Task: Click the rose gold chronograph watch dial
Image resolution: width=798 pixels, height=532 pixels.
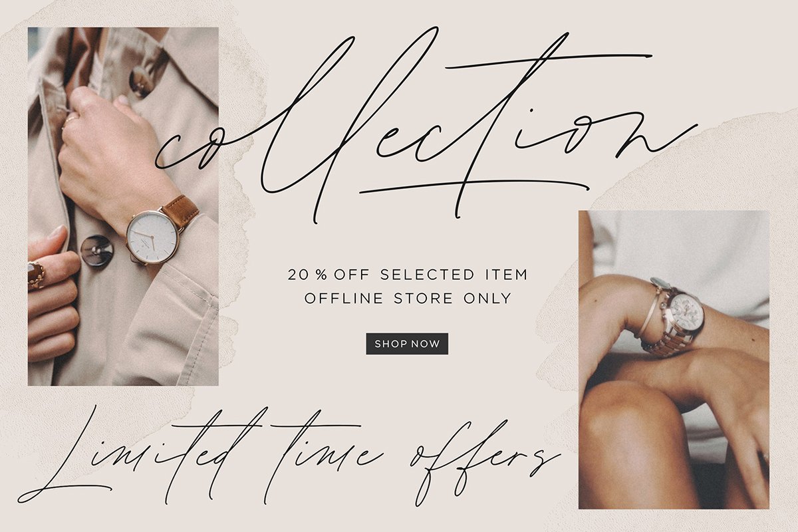Action: tap(686, 312)
